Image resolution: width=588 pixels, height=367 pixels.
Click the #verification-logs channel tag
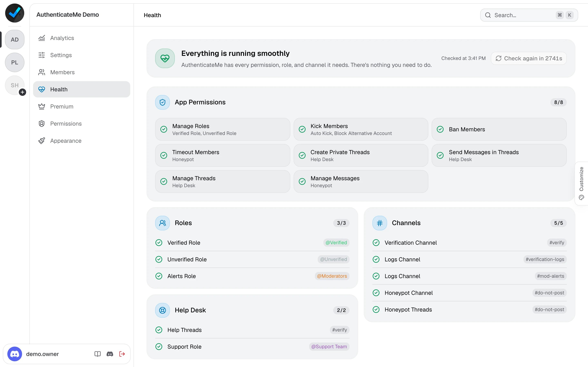(x=545, y=259)
